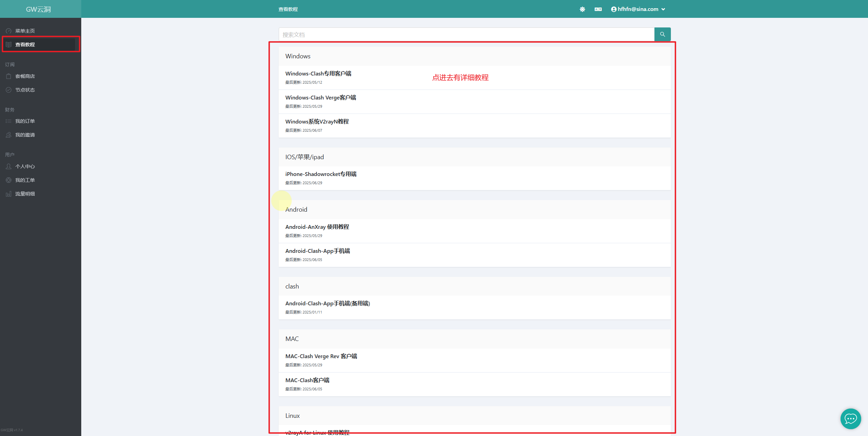Open MAC-Clash Verge Rev 客户端 tutorial
The width and height of the screenshot is (868, 436).
tap(474, 360)
